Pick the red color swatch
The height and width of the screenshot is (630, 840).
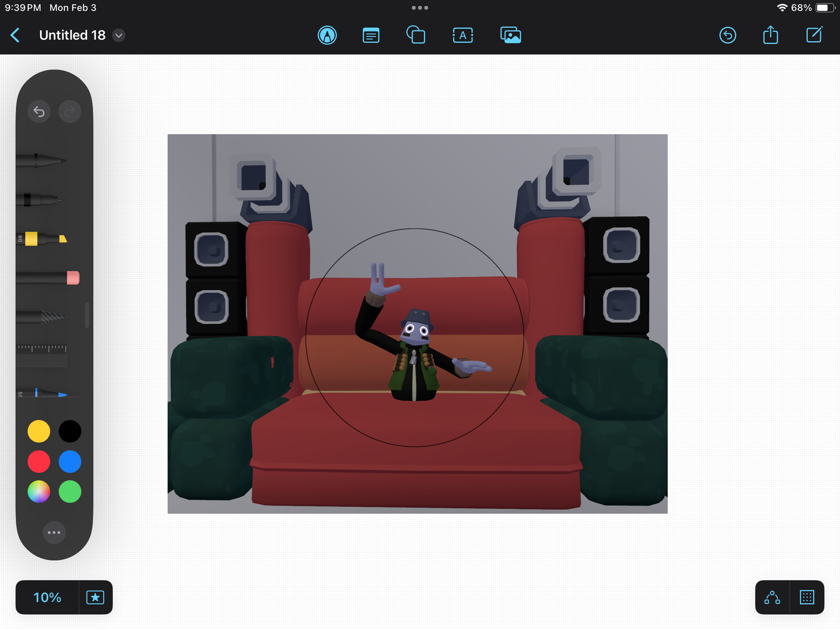point(39,462)
